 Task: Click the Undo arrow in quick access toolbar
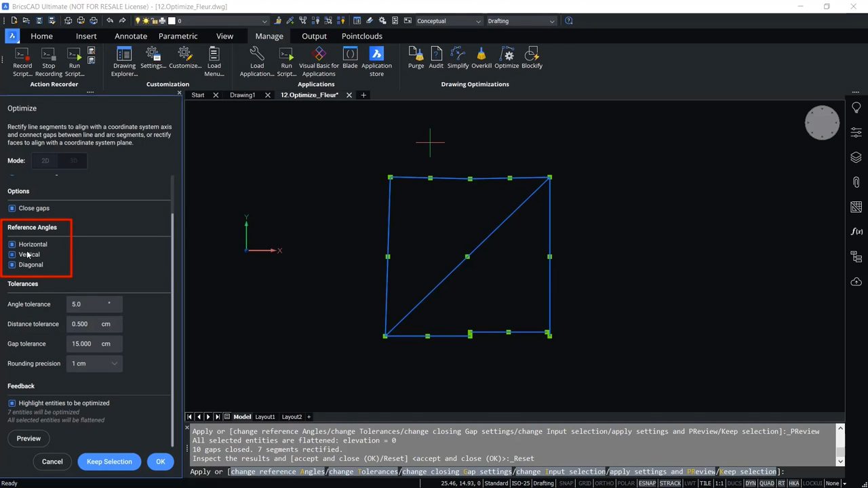coord(110,21)
